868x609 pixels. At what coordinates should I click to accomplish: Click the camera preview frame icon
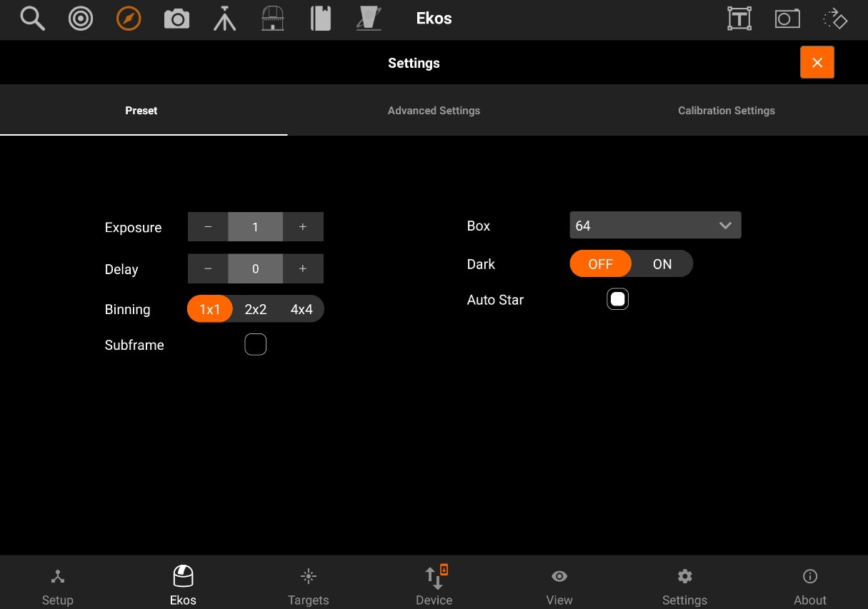point(787,19)
